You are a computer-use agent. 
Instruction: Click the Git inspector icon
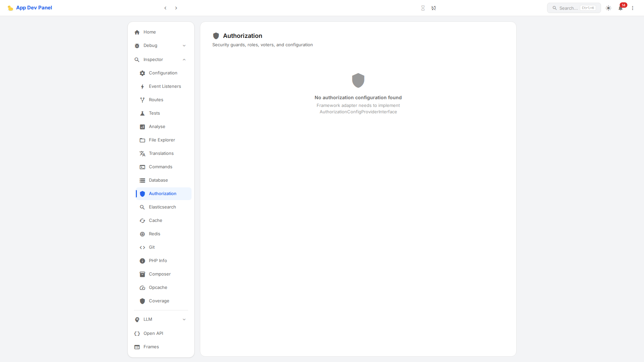click(142, 247)
